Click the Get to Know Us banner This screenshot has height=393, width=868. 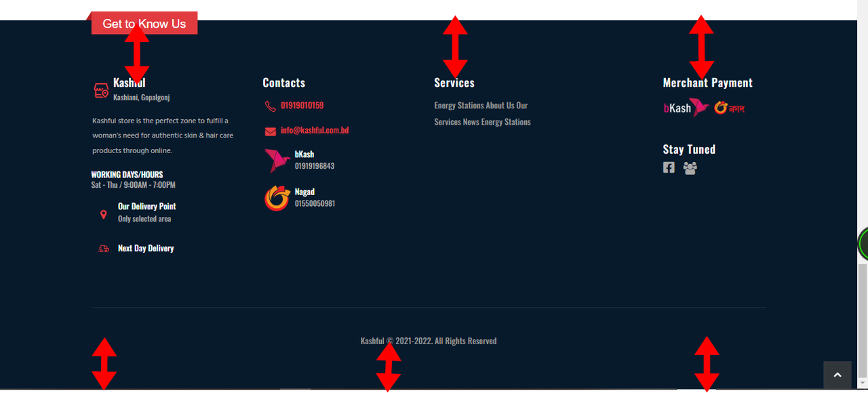(144, 23)
